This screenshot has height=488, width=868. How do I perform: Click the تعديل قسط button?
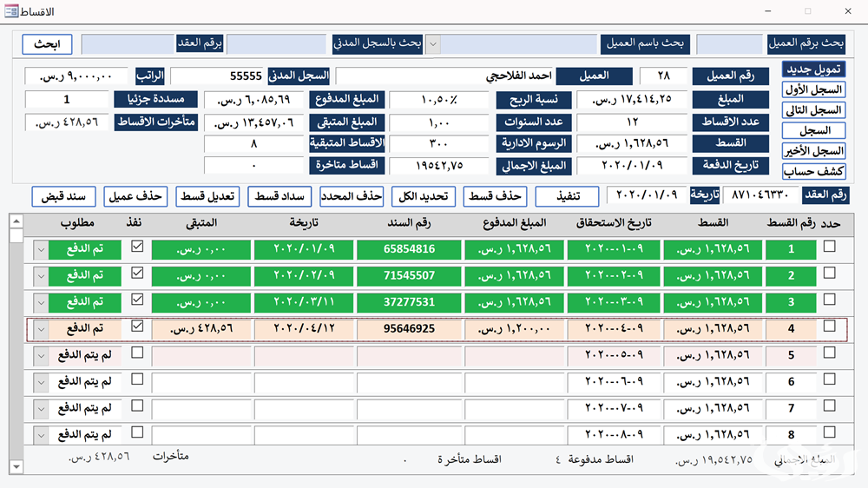coord(207,196)
